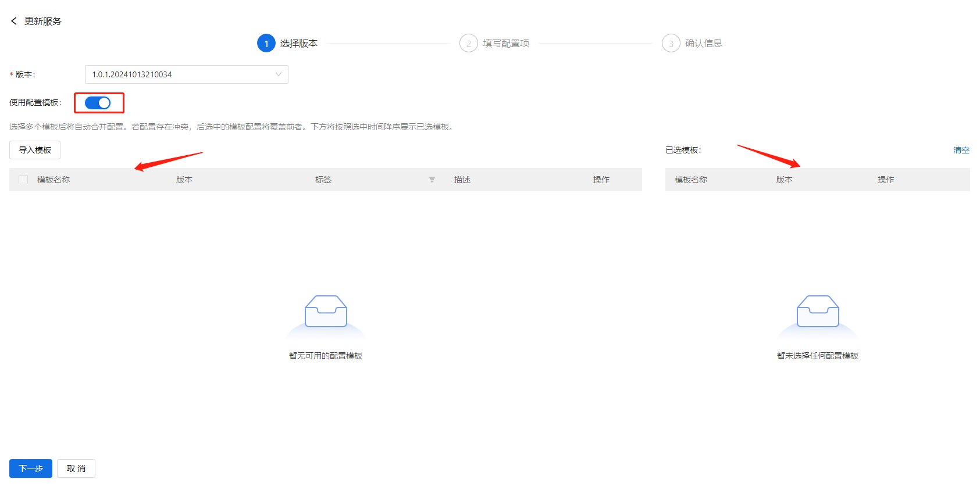980x490 pixels.
Task: Click 版本 header in 已选模板 table
Action: [785, 180]
